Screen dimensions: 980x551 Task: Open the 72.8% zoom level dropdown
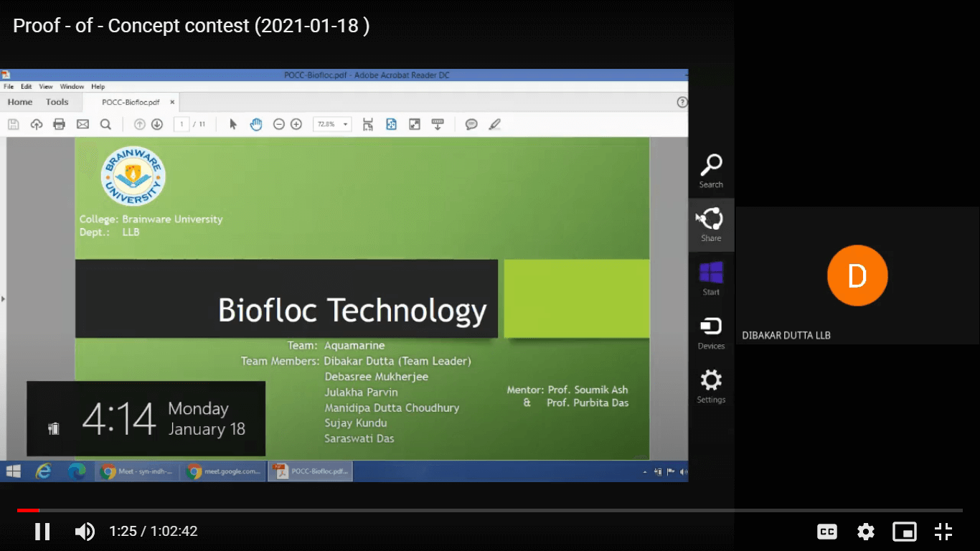(x=332, y=124)
